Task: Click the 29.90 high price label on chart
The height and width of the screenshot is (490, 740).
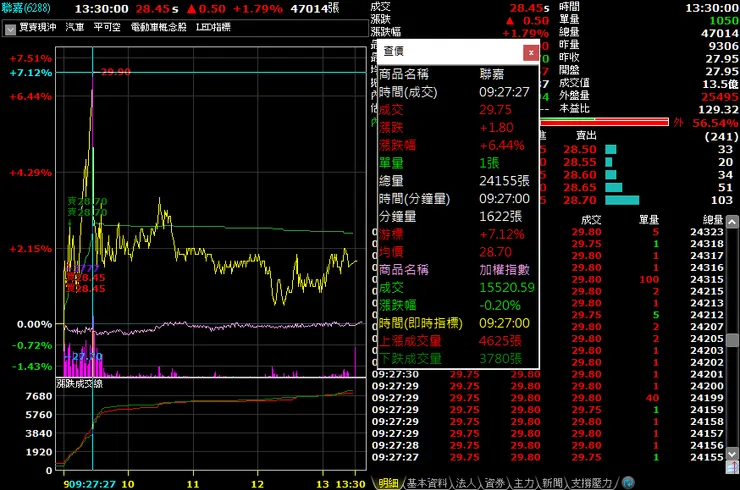Action: click(x=116, y=72)
